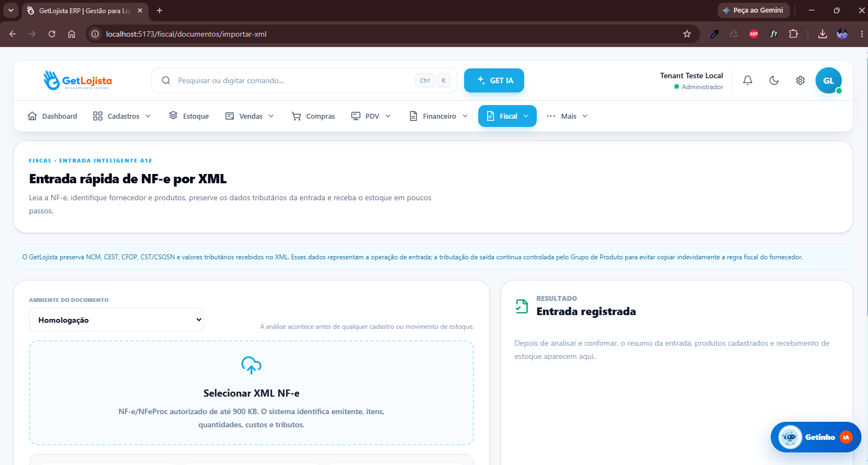Click the Getinho robot avatar
The image size is (868, 465).
[x=790, y=437]
